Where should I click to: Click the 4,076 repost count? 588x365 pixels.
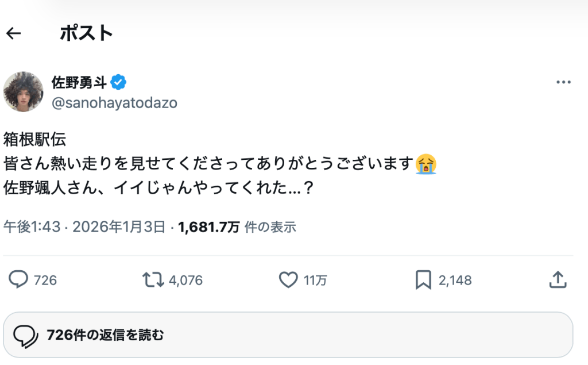pyautogui.click(x=185, y=281)
